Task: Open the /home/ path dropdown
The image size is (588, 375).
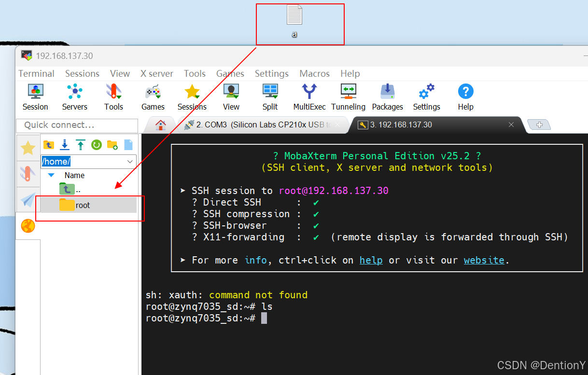Action: (x=129, y=162)
